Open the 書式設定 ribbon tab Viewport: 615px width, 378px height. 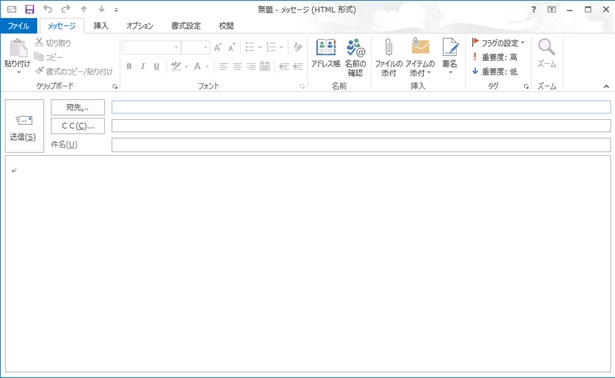pos(186,26)
